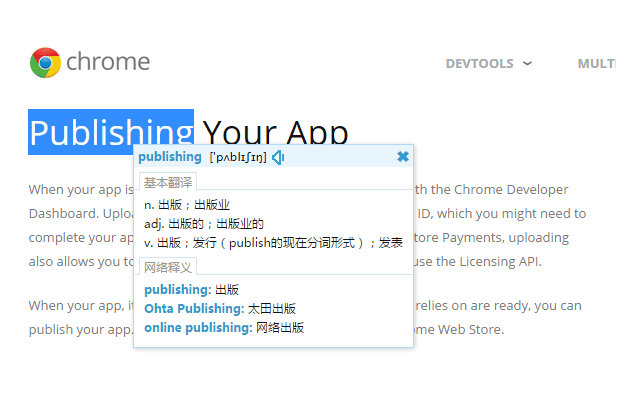Click the 'v. 出版；发行' definition line
The image size is (640, 400).
[x=273, y=243]
